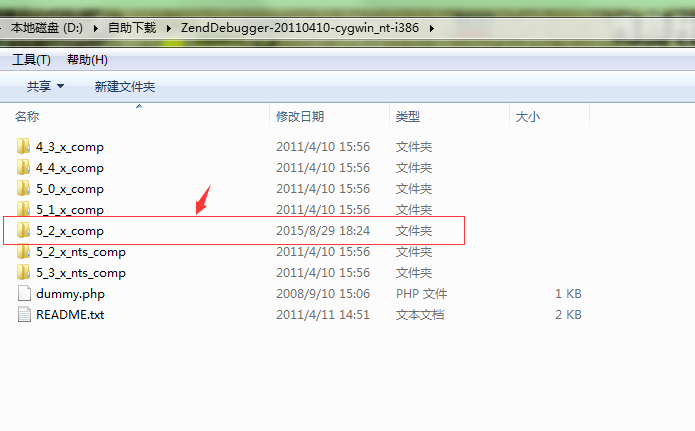The height and width of the screenshot is (431, 695).
Task: Open the 共享 dropdown
Action: (45, 86)
